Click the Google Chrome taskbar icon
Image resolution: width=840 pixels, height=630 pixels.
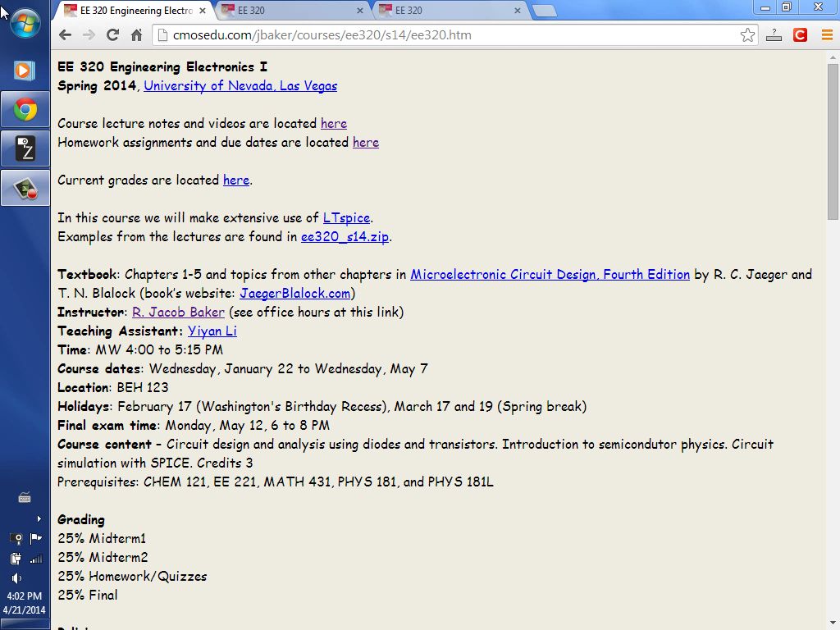point(25,110)
